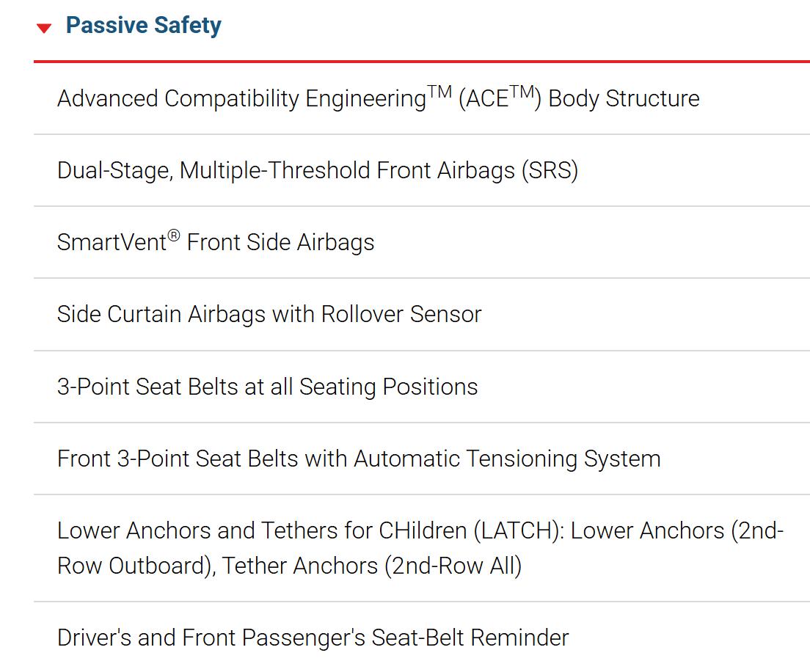Click the SmartVent registered trademark symbol

coord(174,236)
